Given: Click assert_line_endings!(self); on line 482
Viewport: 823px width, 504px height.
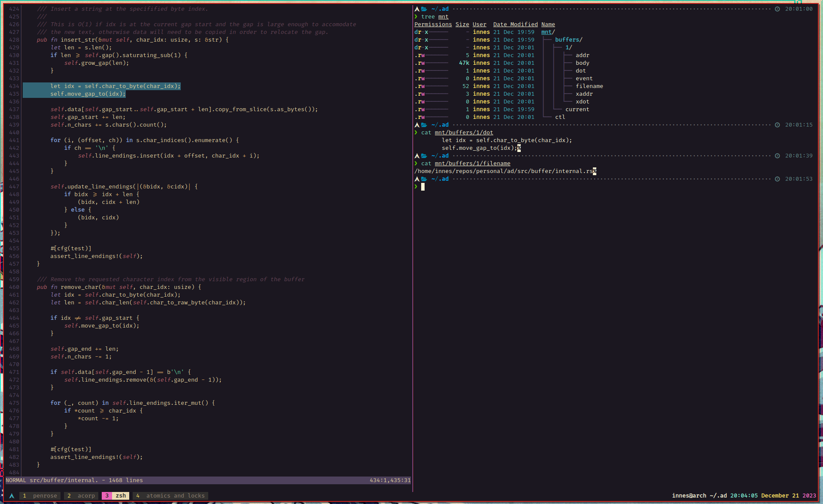Looking at the screenshot, I should [x=96, y=457].
